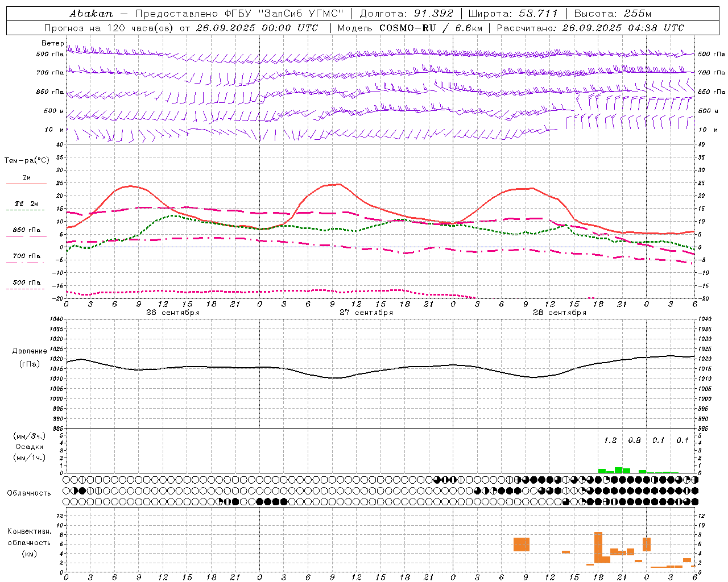The height and width of the screenshot is (582, 728).
Task: Click the 'Td 2м' dew point legend entry
Action: pos(26,203)
